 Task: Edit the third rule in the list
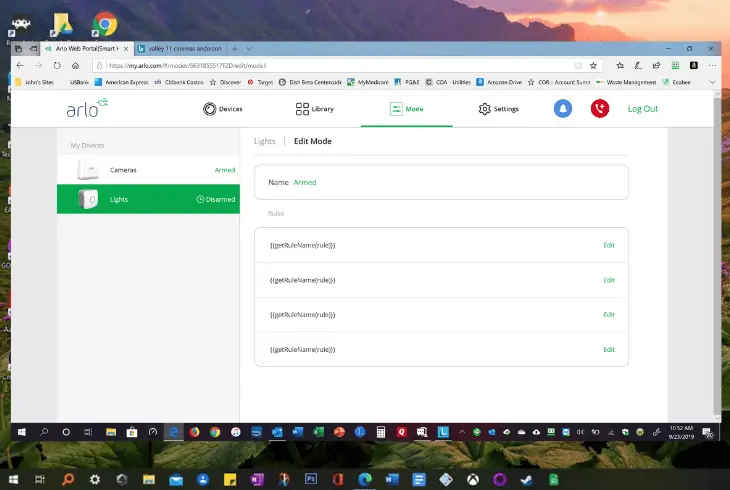tap(609, 314)
